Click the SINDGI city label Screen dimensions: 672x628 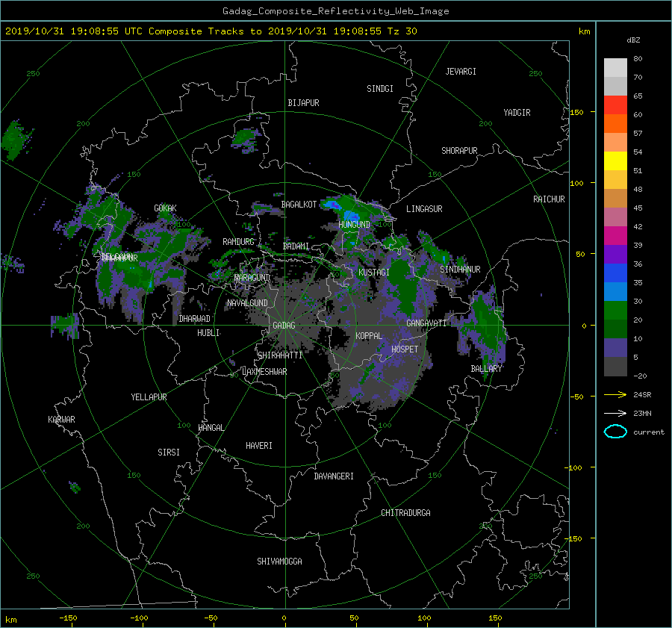(380, 89)
